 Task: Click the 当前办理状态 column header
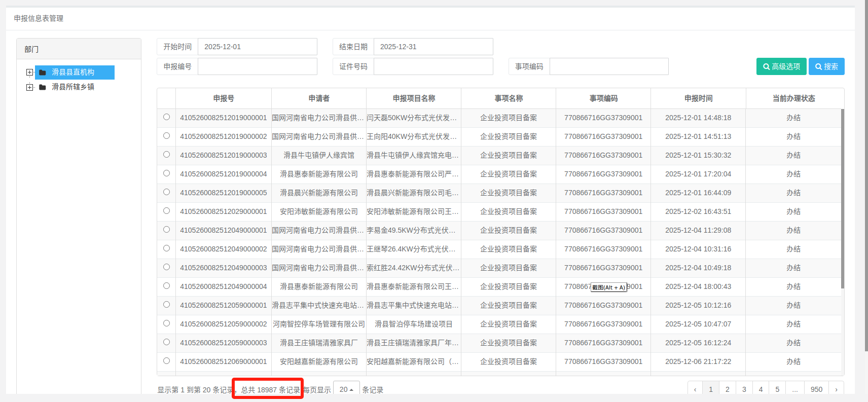[x=793, y=98]
